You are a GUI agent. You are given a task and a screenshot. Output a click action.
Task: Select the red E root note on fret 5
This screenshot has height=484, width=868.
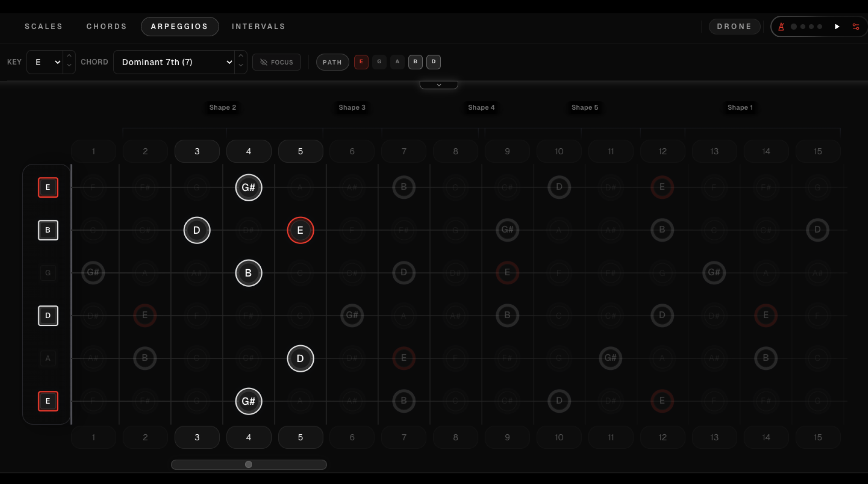[x=300, y=230]
